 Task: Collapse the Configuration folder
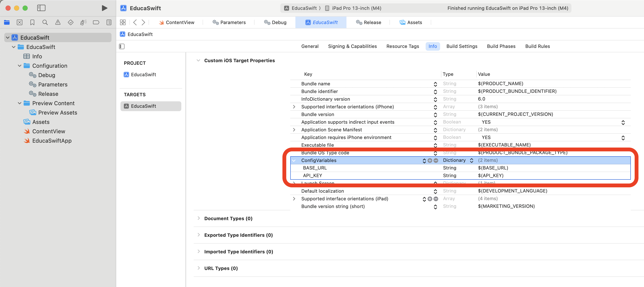click(20, 66)
